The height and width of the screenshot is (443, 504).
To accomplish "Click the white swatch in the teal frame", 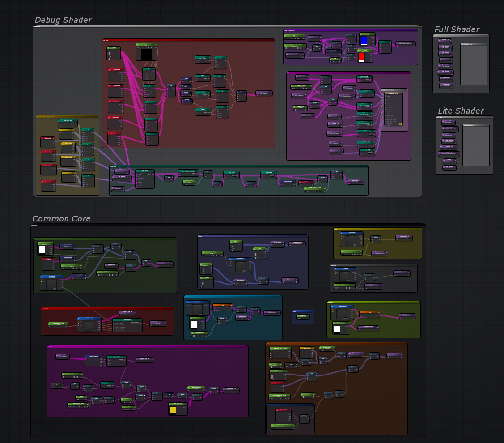I will click(194, 324).
